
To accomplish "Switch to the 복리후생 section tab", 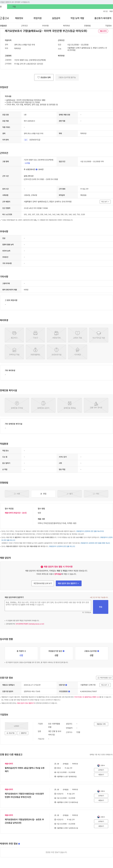I will point(66,26).
